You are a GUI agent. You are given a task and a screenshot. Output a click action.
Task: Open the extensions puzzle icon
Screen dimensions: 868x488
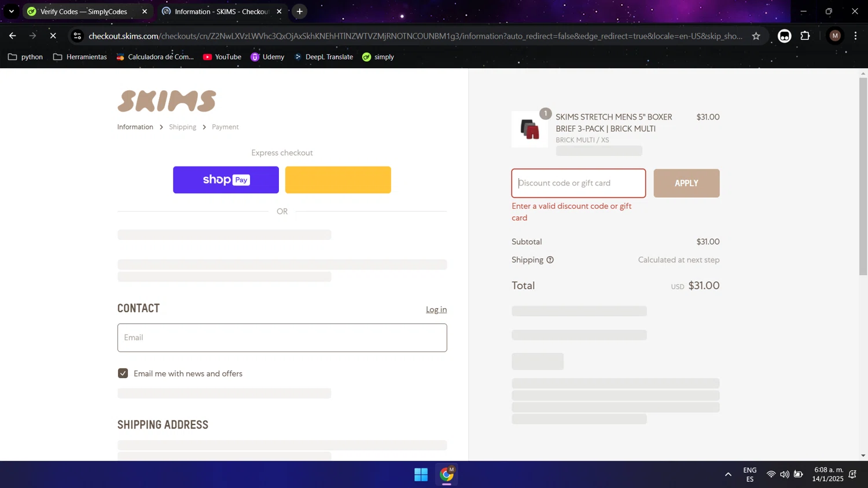pyautogui.click(x=805, y=36)
